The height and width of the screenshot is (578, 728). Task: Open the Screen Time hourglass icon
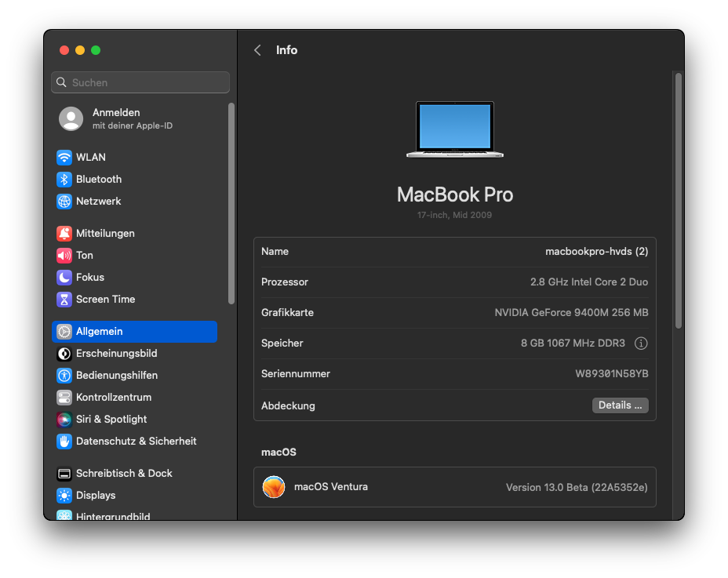point(64,300)
